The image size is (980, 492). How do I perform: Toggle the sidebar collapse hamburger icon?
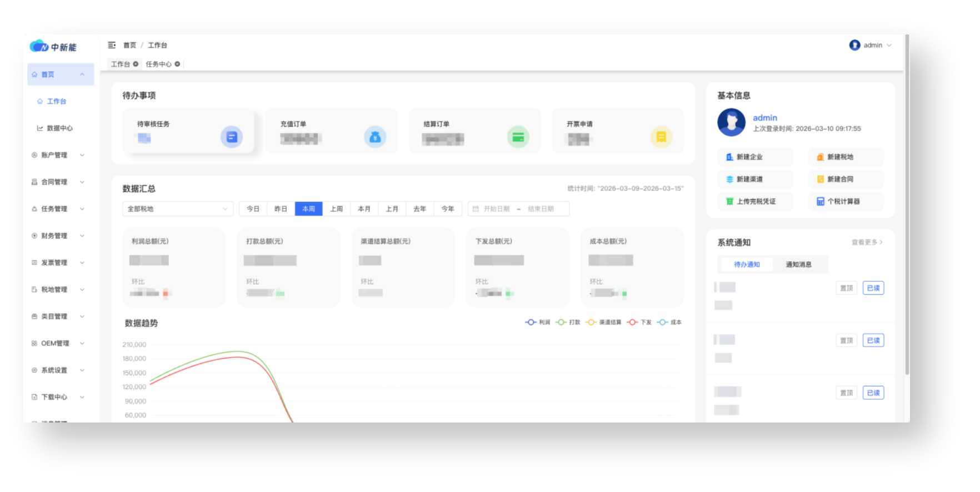[x=112, y=45]
